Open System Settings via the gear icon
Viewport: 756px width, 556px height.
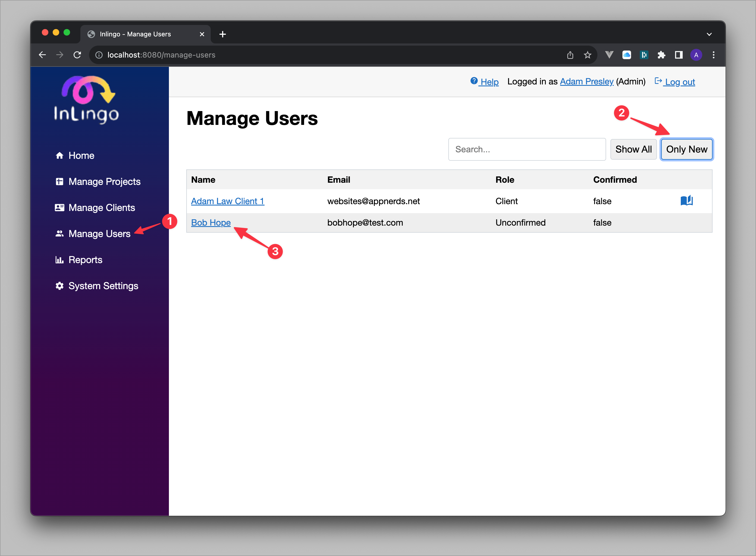click(x=60, y=286)
